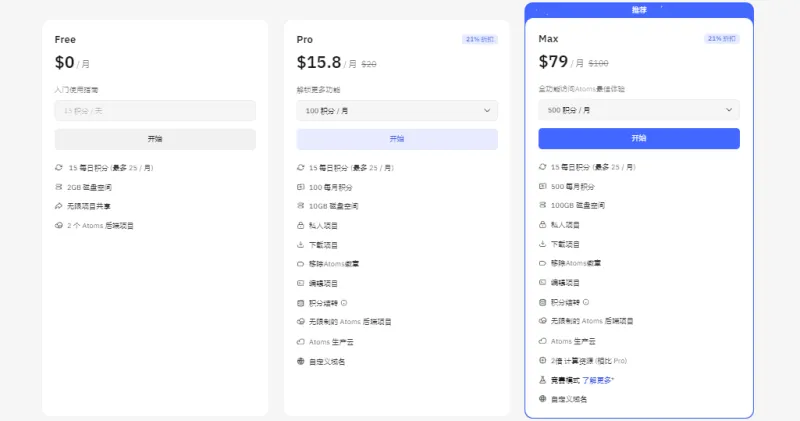Click CPU icon beside 2倍 计算资源
Image resolution: width=800 pixels, height=421 pixels.
pyautogui.click(x=542, y=360)
